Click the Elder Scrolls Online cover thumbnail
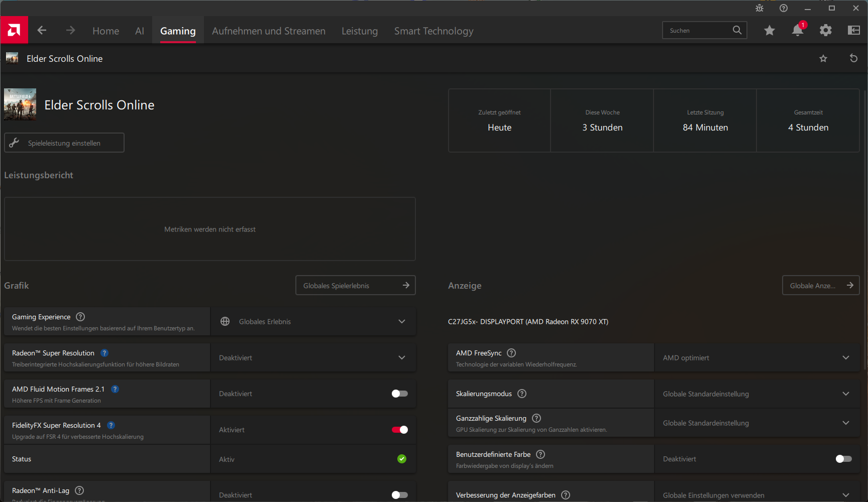 click(x=20, y=104)
